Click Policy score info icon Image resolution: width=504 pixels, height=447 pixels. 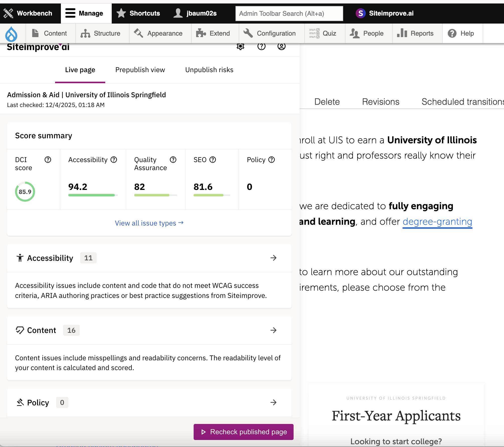(272, 160)
